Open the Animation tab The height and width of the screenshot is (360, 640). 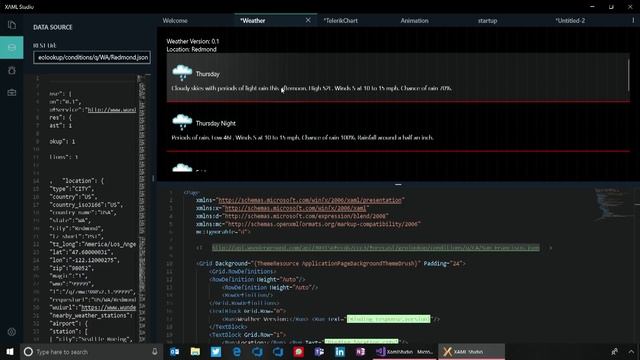(414, 20)
